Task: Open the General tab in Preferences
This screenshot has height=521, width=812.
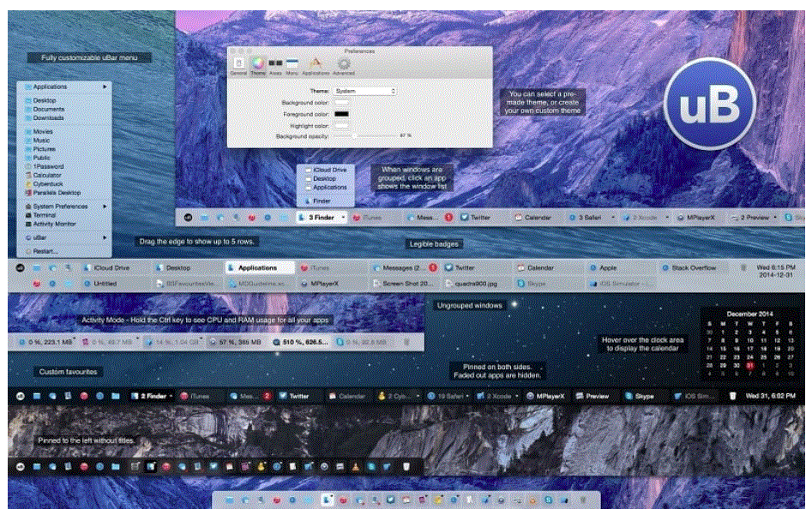Action: pyautogui.click(x=238, y=66)
